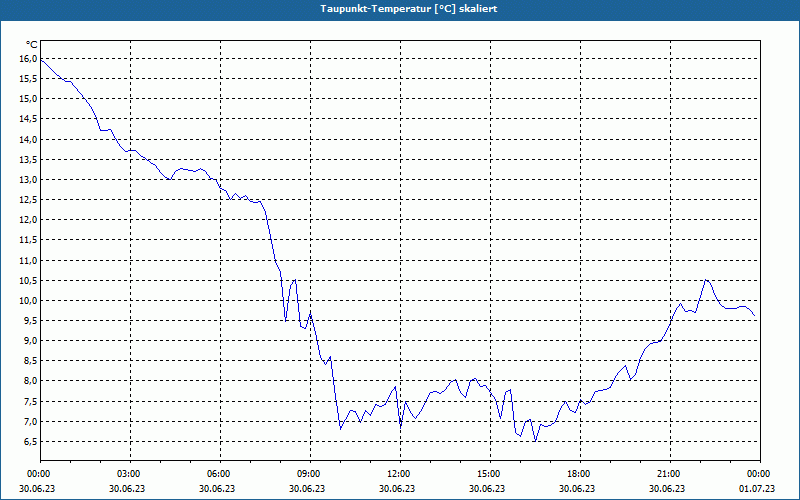Click the 12,5 value on the y-axis

(x=29, y=199)
